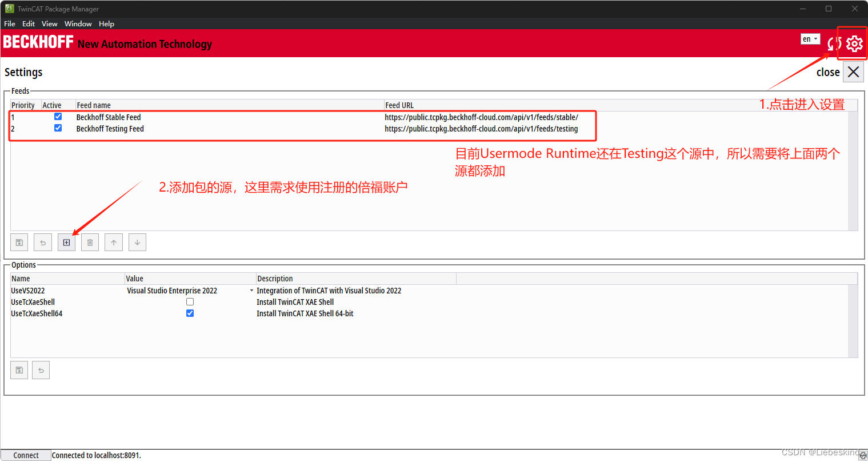Add a new feed with plus icon
The image size is (868, 461).
click(x=66, y=243)
